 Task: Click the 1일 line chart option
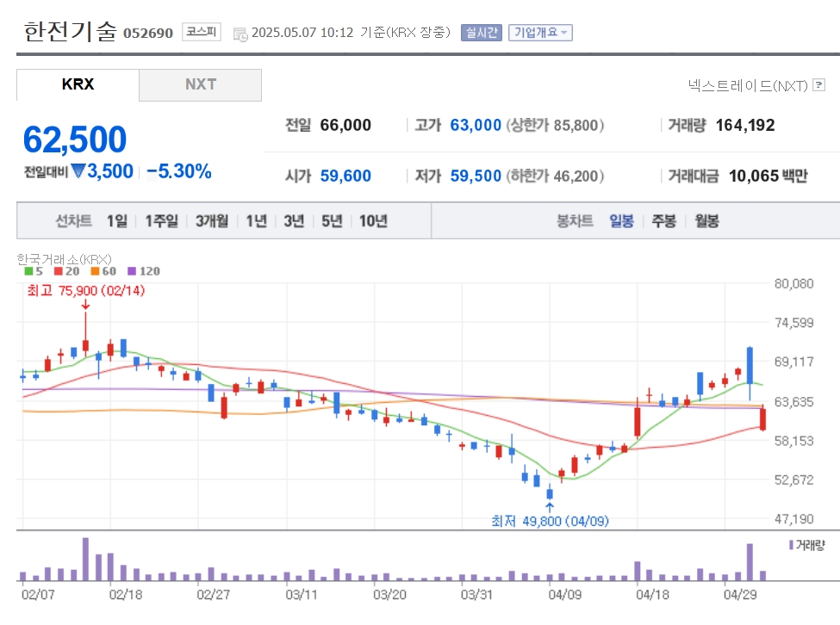point(117,220)
